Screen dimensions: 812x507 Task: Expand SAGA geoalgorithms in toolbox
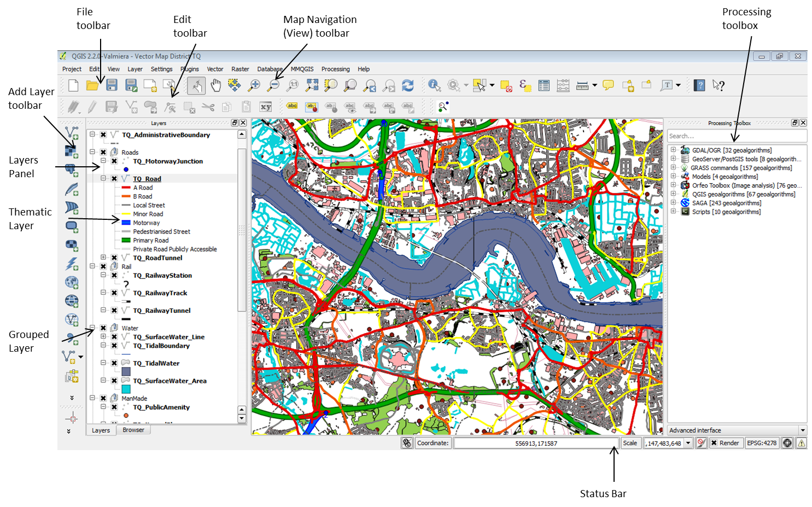674,202
